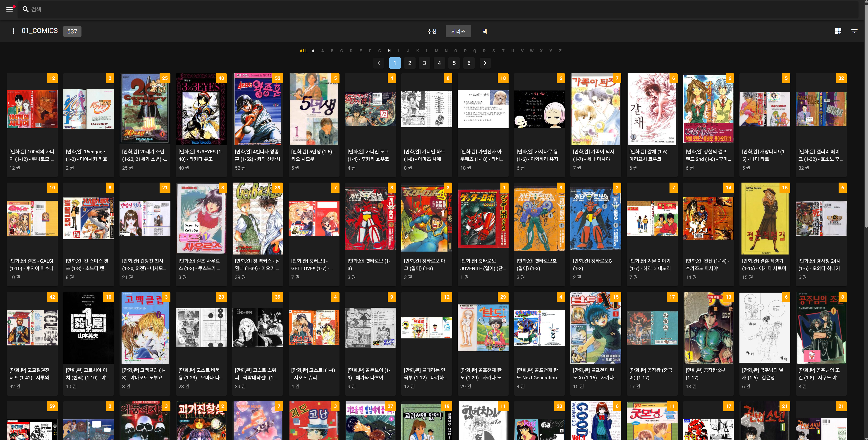Go to the next page arrow
This screenshot has height=440, width=868.
pyautogui.click(x=485, y=63)
